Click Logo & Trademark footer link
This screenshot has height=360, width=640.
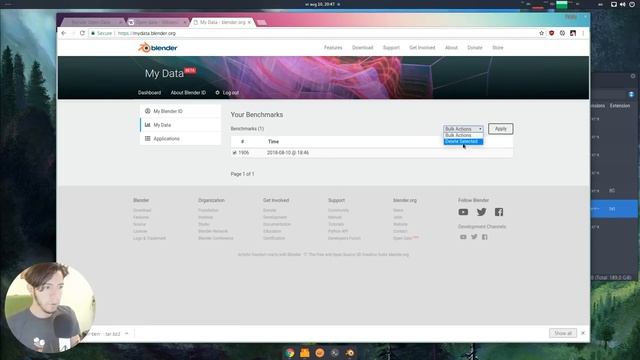point(149,238)
